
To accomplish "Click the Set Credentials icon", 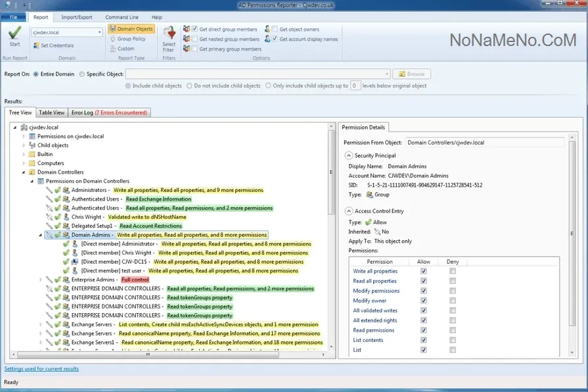I will [x=35, y=45].
